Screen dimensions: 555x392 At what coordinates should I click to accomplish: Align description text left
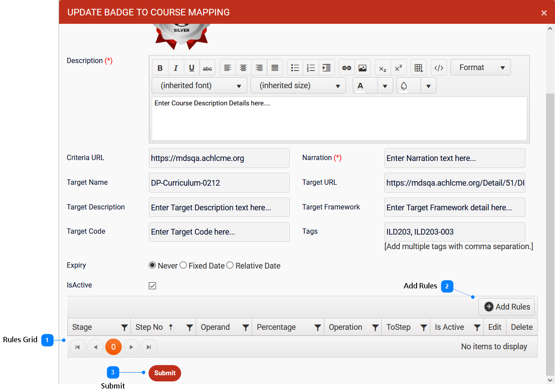coord(227,68)
